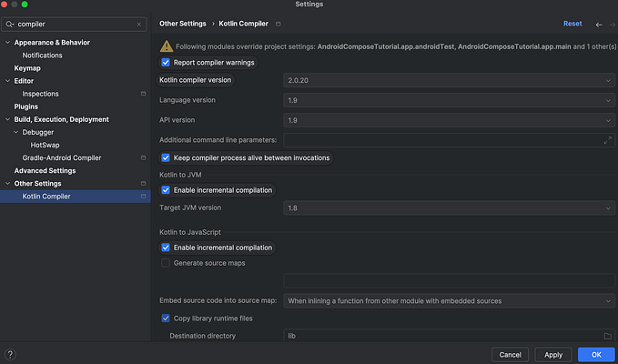Select Gradle-Android Compiler in tree

pyautogui.click(x=62, y=158)
